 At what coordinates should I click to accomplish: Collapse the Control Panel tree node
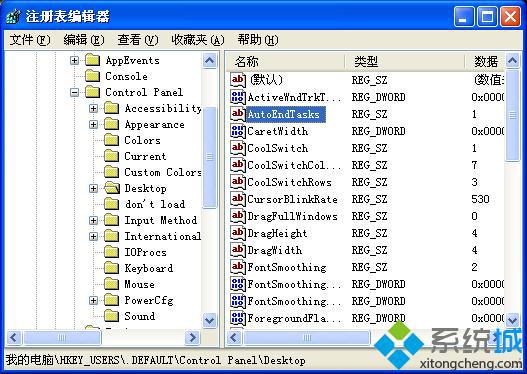(x=74, y=92)
